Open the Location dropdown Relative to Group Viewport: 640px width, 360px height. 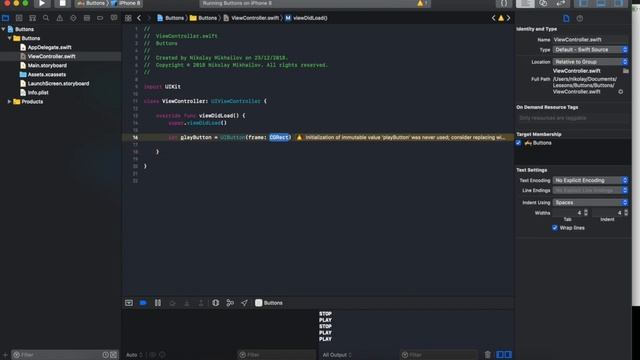tap(591, 62)
